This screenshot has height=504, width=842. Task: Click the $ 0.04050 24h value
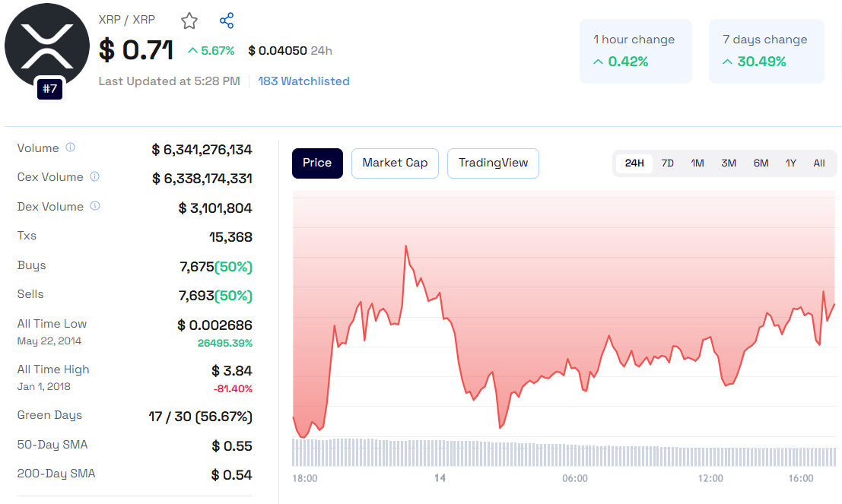(x=290, y=50)
